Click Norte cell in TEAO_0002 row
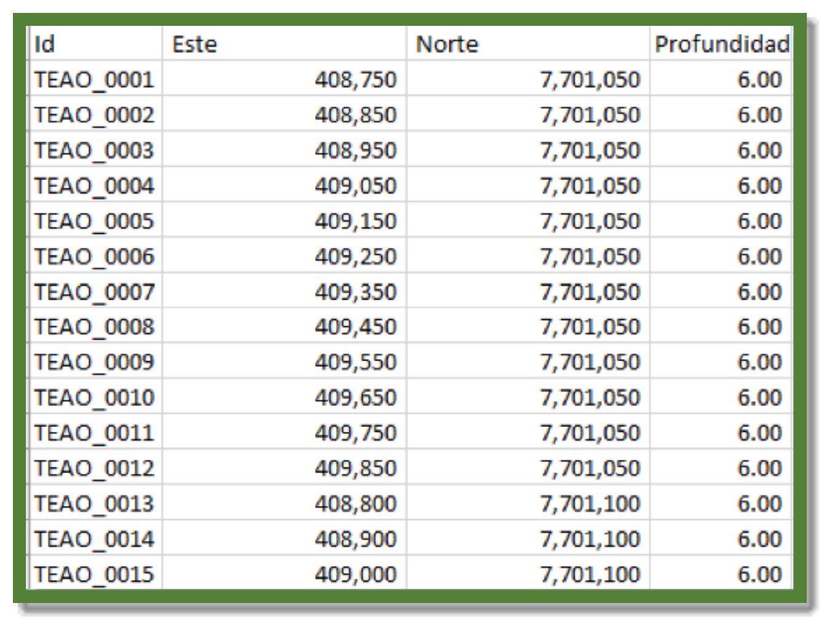 tap(590, 115)
